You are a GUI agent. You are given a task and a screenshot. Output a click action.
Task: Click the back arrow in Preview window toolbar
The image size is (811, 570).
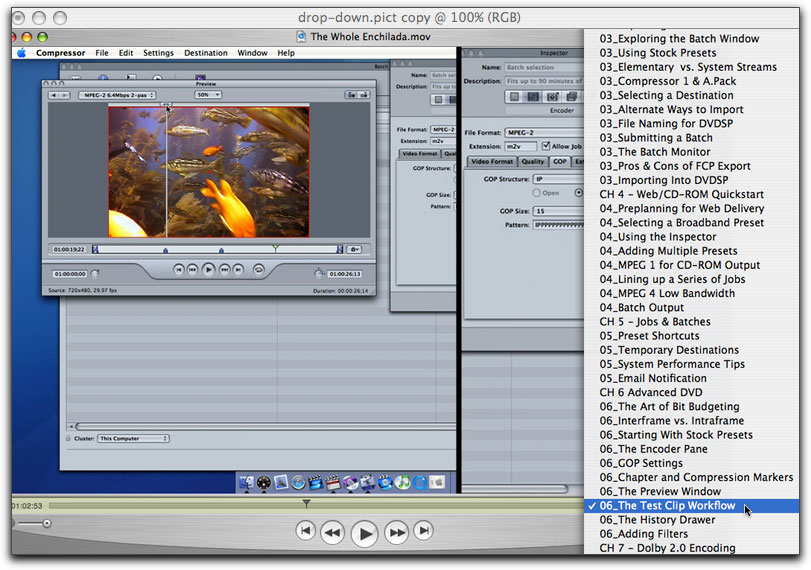[54, 95]
